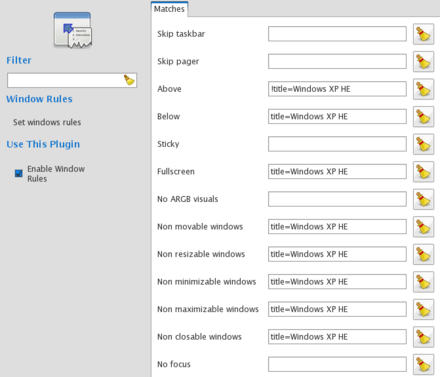Viewport: 440px width, 377px height.
Task: Reset the Skip pager field with broom
Action: coord(423,62)
